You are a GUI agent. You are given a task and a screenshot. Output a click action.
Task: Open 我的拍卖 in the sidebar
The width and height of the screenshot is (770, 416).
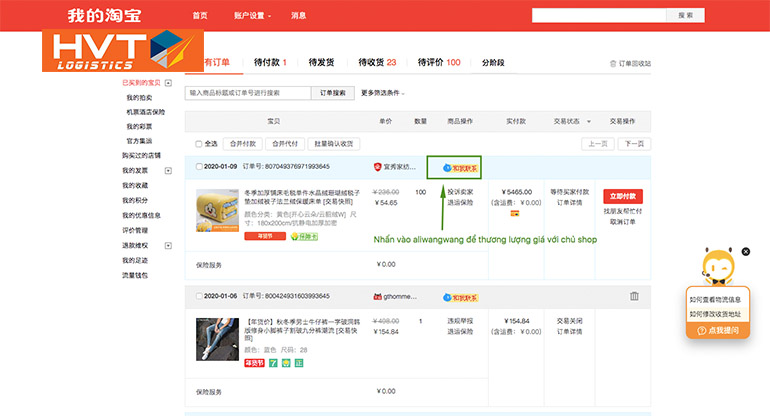tap(139, 98)
